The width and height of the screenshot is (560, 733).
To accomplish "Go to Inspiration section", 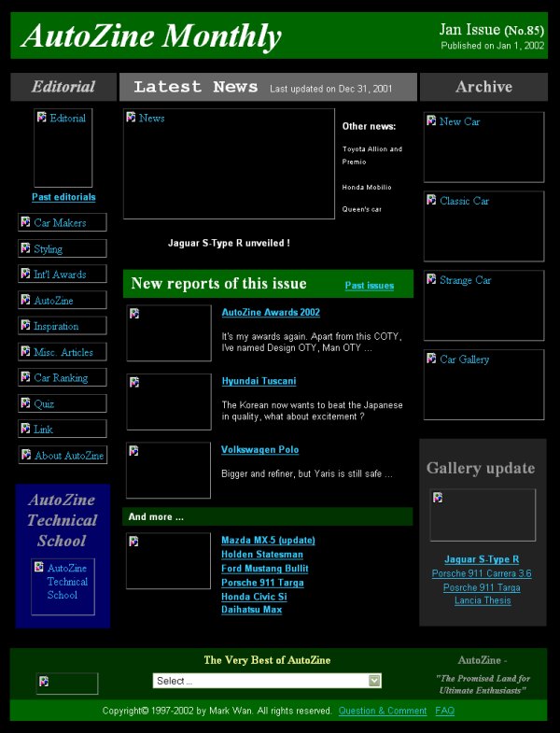I will pyautogui.click(x=63, y=326).
